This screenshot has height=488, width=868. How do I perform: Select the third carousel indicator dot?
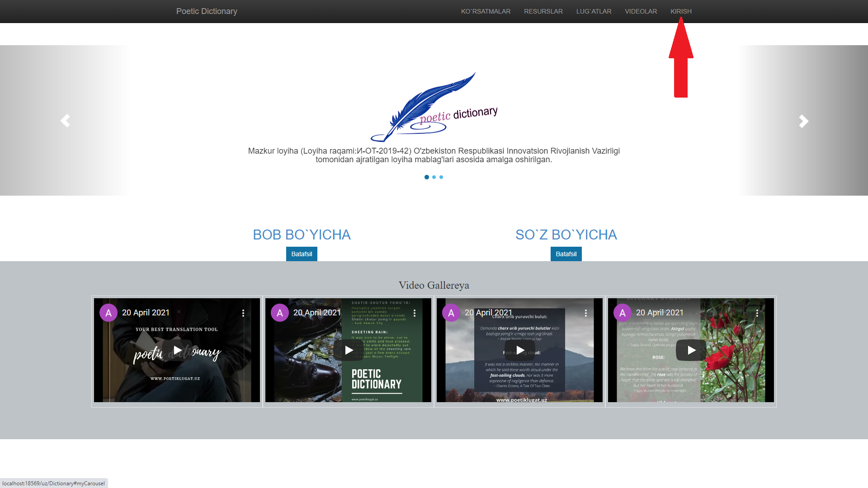tap(441, 177)
